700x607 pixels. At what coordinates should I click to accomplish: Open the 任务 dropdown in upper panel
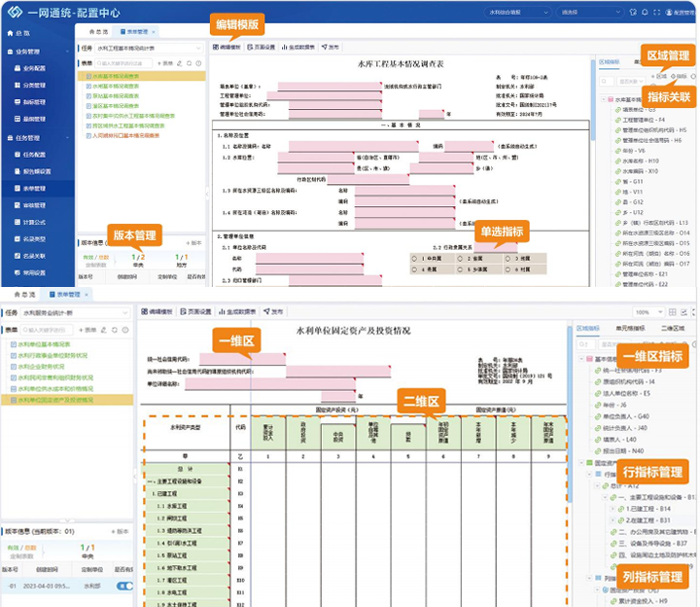pos(151,47)
